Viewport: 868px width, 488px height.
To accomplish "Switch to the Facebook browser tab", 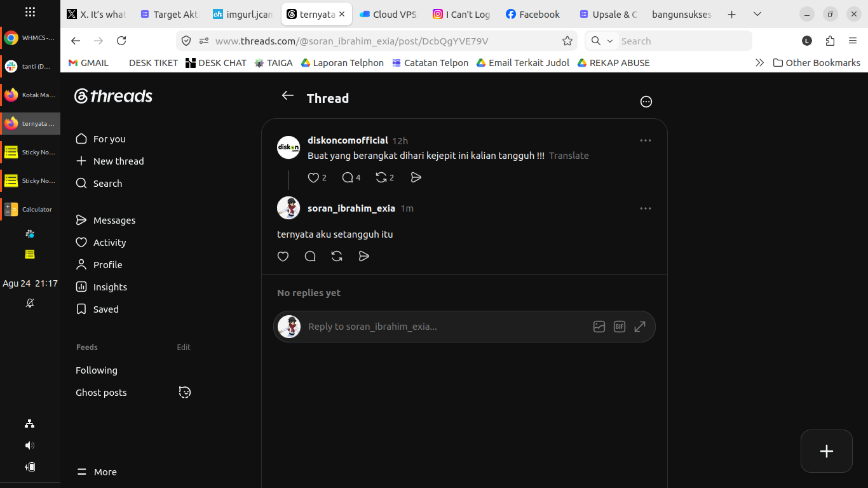I will pos(532,14).
